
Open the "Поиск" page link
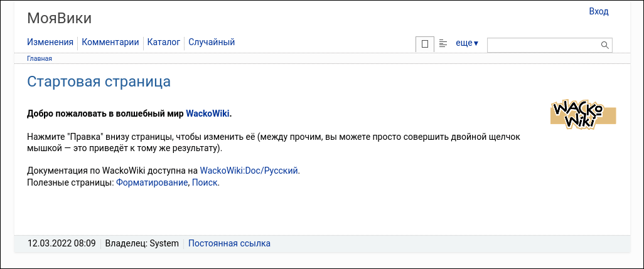[x=205, y=182]
